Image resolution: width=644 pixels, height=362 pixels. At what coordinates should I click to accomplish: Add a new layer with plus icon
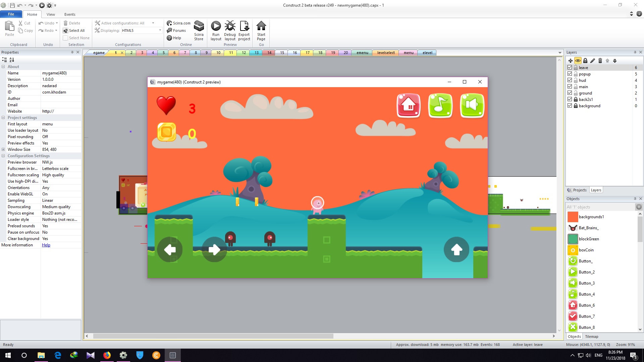(570, 61)
